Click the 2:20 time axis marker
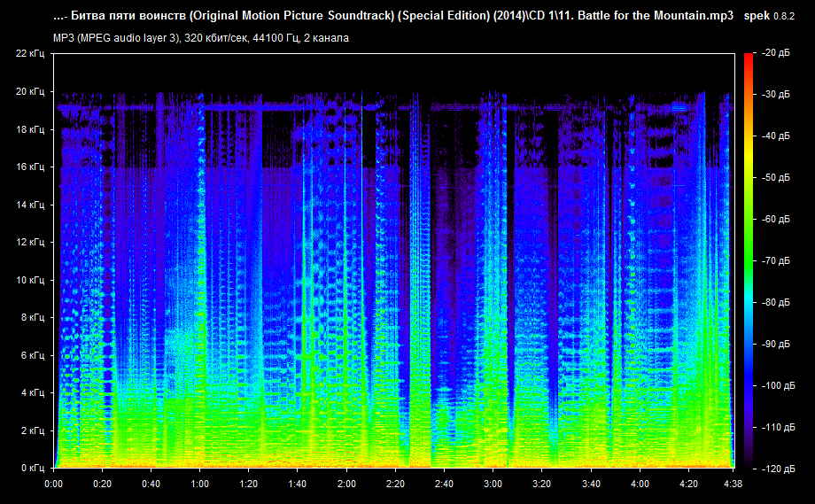The height and width of the screenshot is (504, 815). [395, 485]
